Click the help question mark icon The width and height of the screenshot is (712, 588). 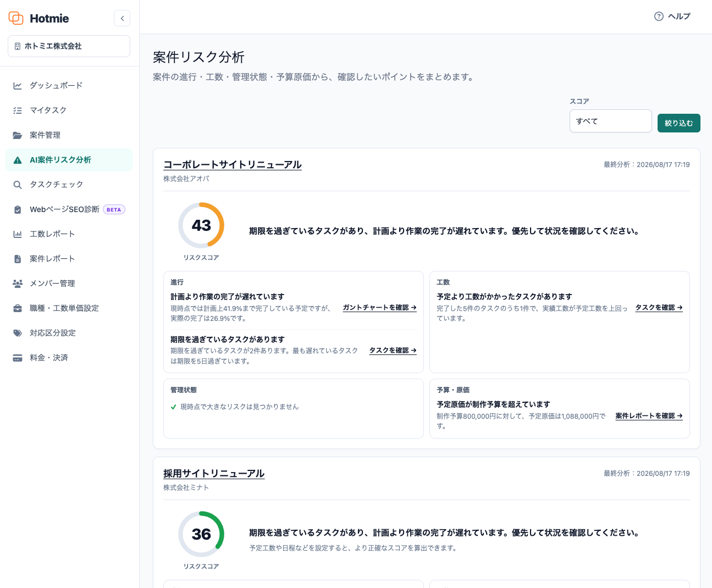click(659, 16)
